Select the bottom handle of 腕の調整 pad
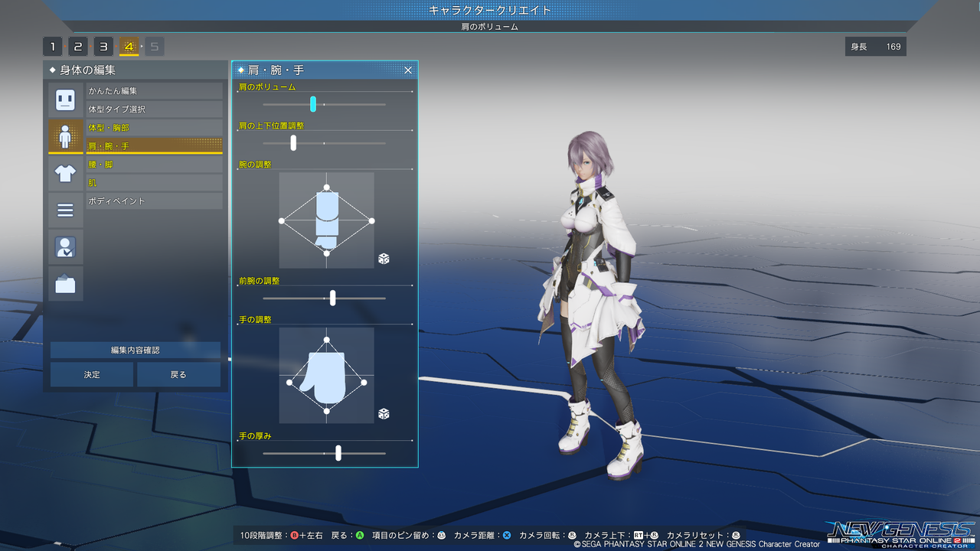 pyautogui.click(x=327, y=253)
